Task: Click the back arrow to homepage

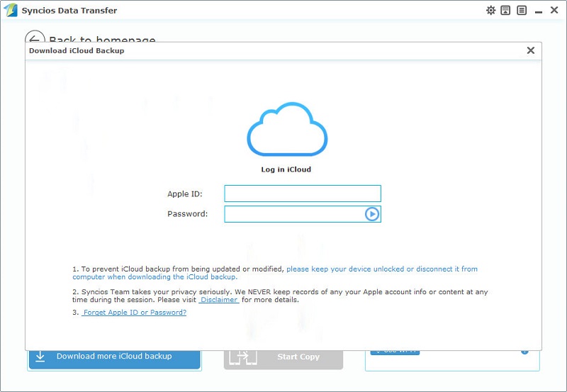Action: [x=35, y=38]
